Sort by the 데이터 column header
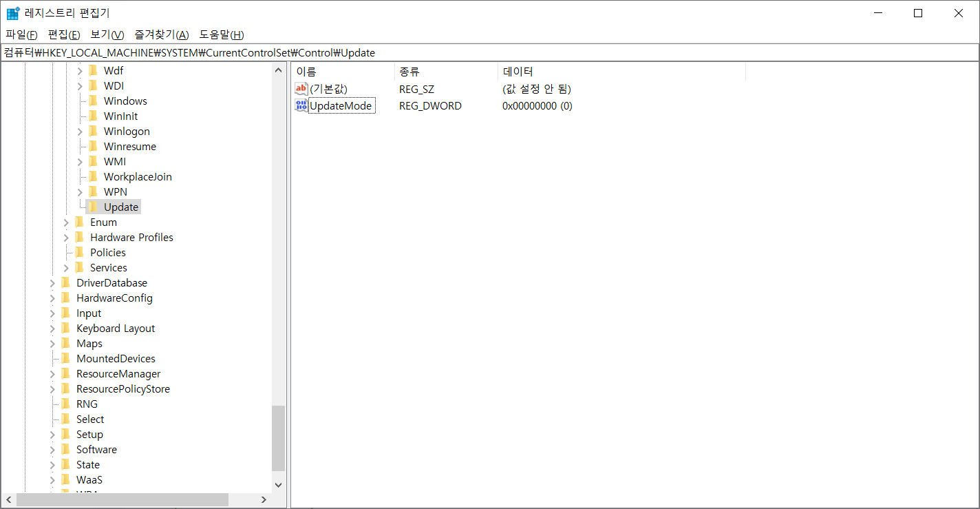980x509 pixels. pos(621,72)
